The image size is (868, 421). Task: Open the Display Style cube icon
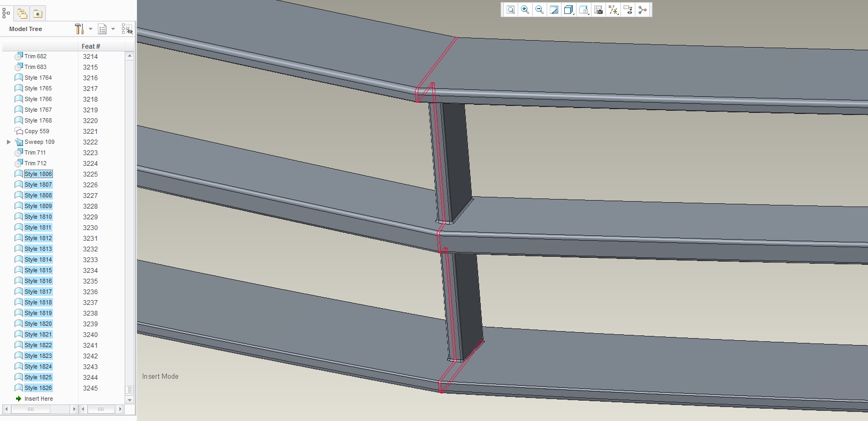point(569,10)
